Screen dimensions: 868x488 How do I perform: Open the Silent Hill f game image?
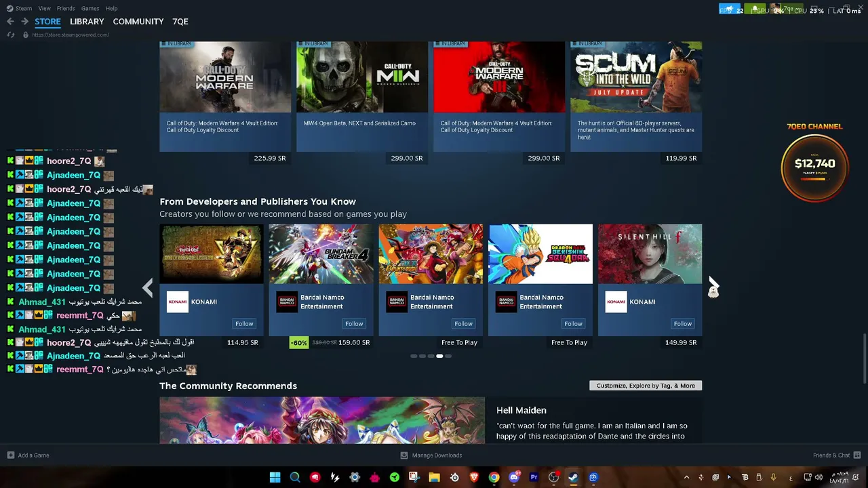click(x=650, y=253)
